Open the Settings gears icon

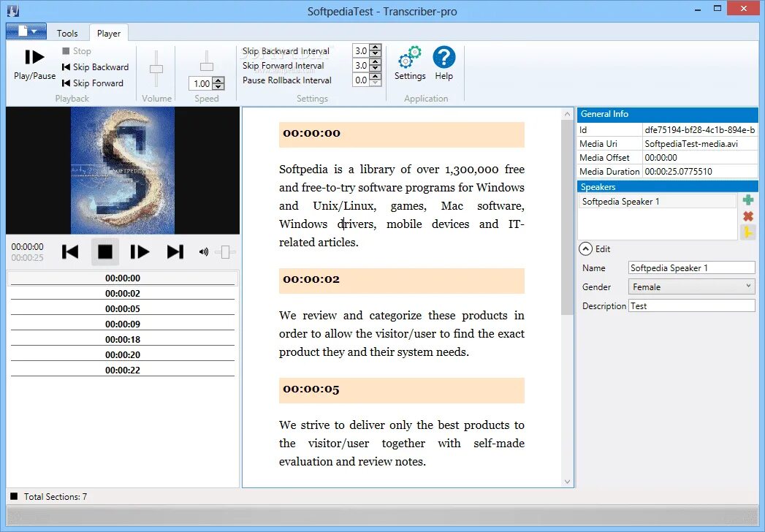tap(409, 57)
